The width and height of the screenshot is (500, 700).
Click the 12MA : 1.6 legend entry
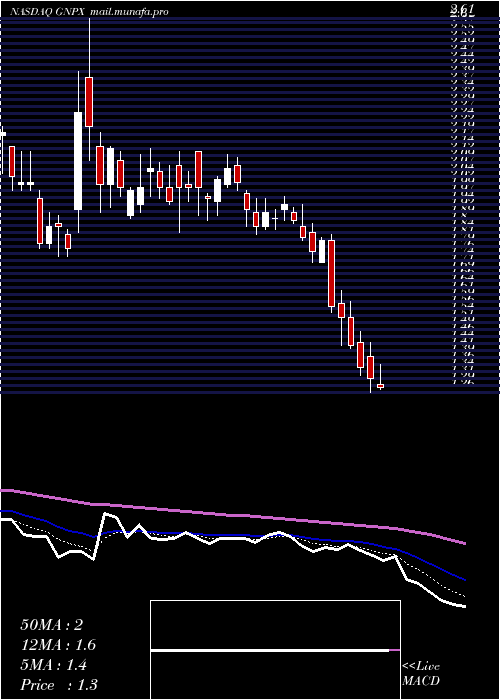[x=58, y=645]
